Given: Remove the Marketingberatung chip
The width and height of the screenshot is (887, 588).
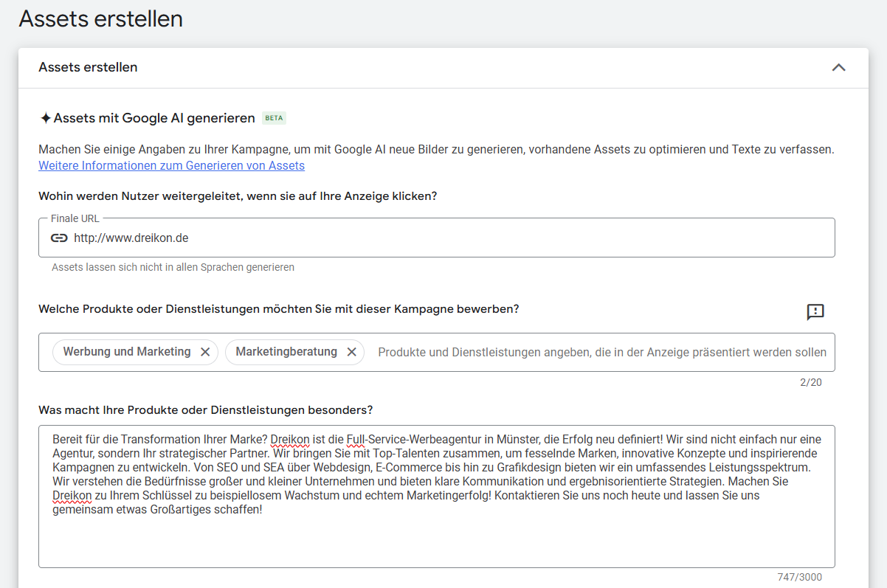Looking at the screenshot, I should click(x=351, y=352).
